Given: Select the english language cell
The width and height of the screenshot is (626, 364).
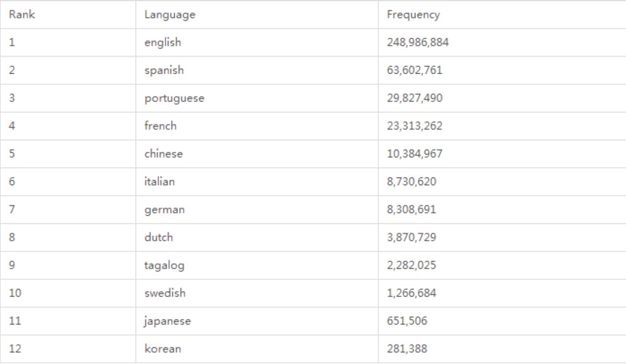Looking at the screenshot, I should pyautogui.click(x=162, y=42).
